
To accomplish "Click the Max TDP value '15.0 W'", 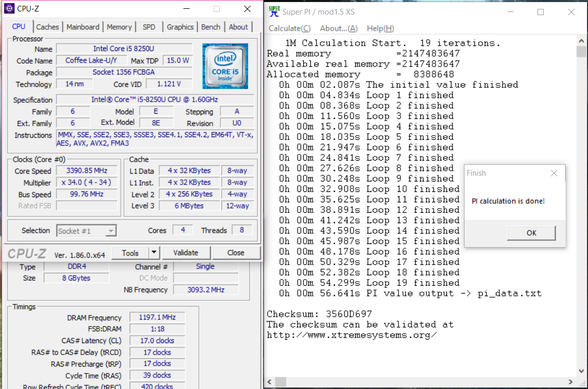I will tap(178, 60).
